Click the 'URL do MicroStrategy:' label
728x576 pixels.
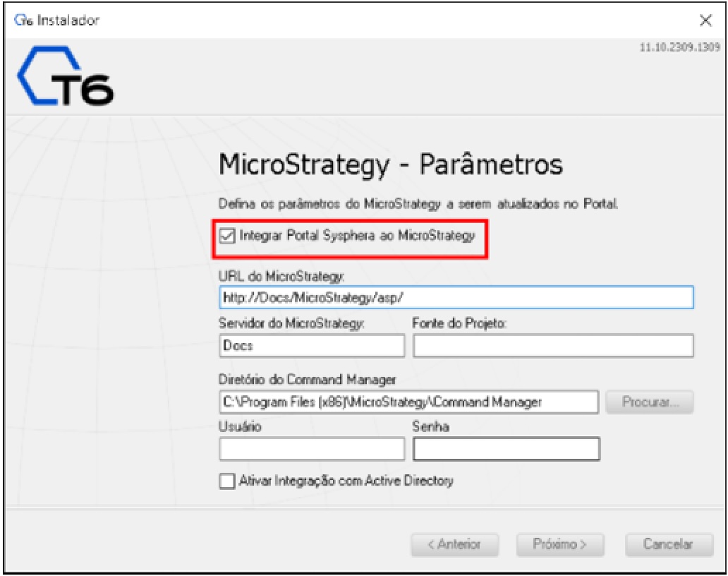(x=281, y=277)
